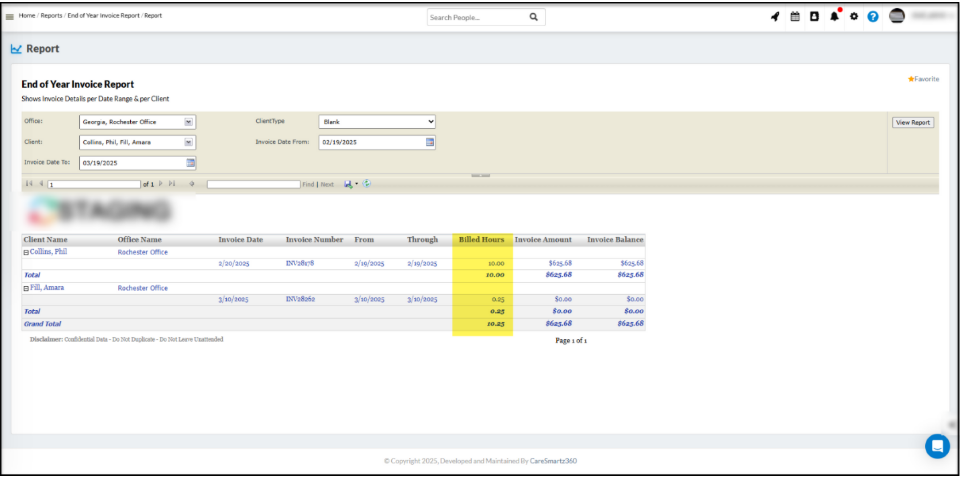Mark report as Favorite
The height and width of the screenshot is (477, 960).
click(923, 78)
